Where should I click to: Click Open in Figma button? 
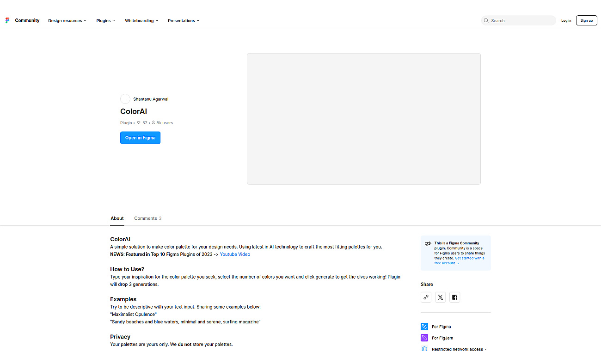tap(140, 138)
